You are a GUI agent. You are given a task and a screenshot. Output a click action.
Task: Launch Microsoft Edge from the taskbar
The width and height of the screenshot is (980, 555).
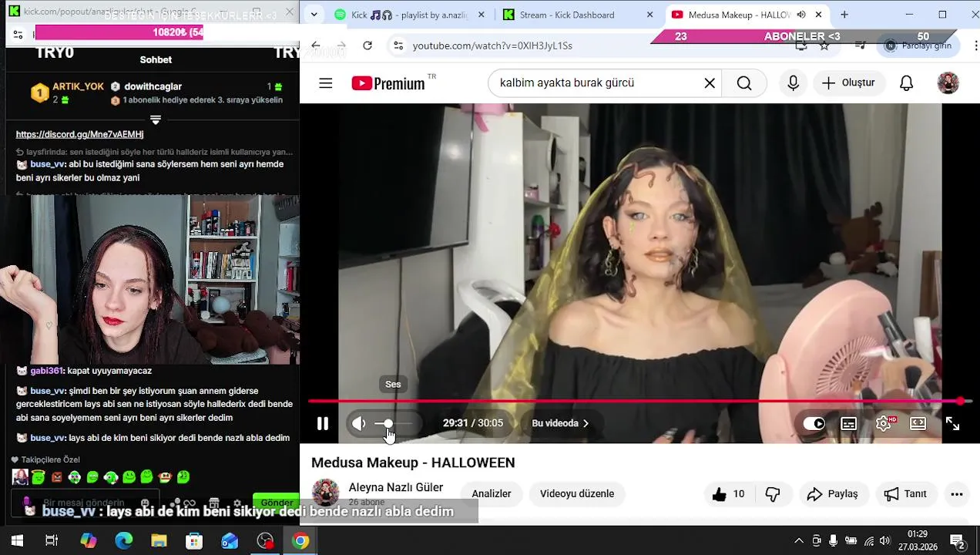coord(123,541)
